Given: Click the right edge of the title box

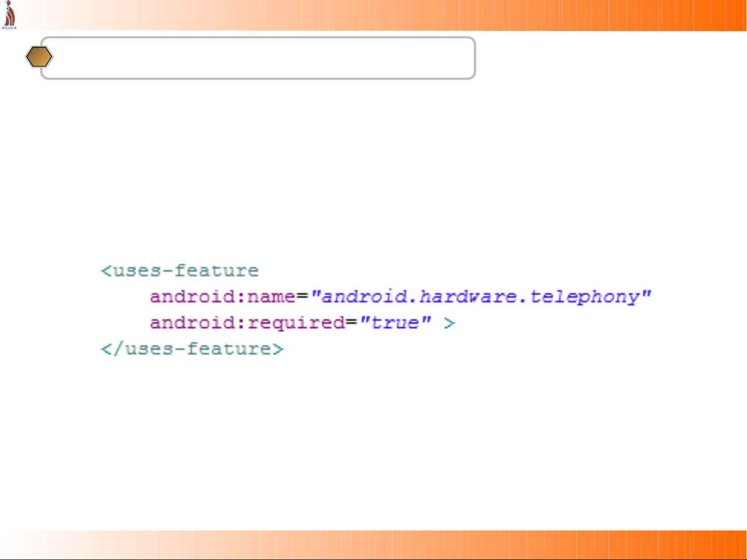Looking at the screenshot, I should tap(474, 58).
